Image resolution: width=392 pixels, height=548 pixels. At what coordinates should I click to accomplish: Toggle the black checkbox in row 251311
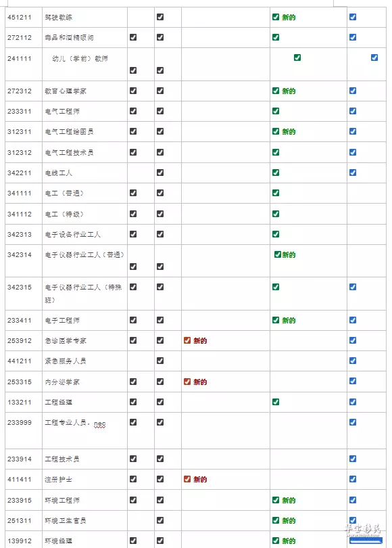point(160,520)
